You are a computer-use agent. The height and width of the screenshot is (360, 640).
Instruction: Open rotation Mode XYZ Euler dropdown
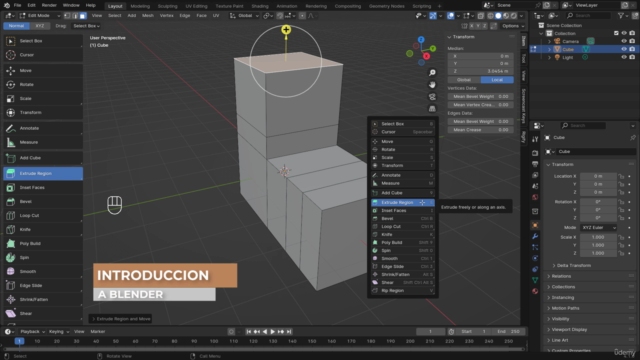coord(598,227)
